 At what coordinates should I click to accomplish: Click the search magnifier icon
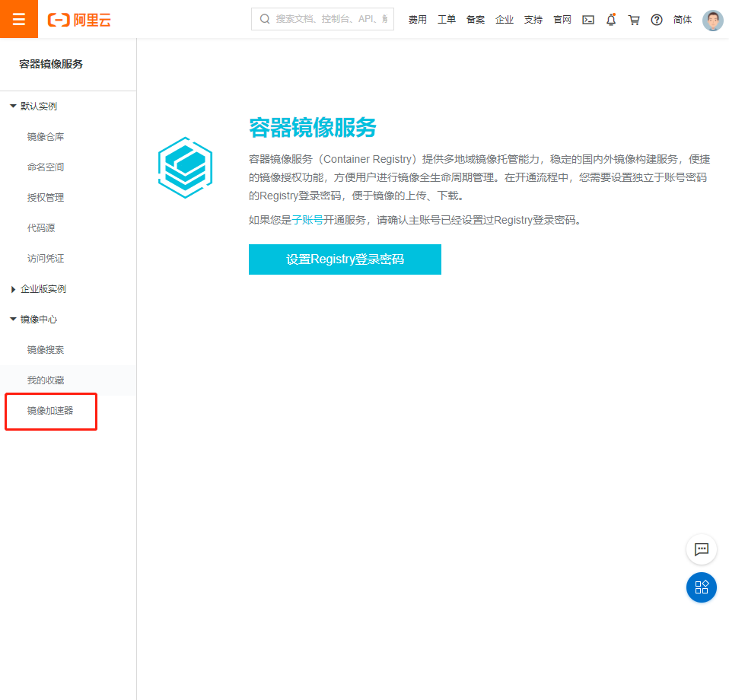tap(265, 19)
